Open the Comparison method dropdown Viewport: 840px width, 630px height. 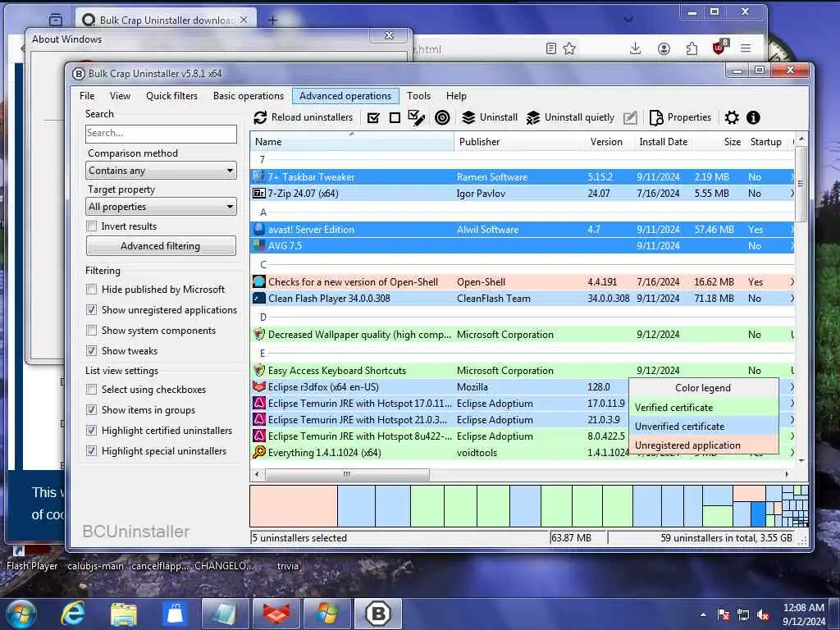coord(161,171)
